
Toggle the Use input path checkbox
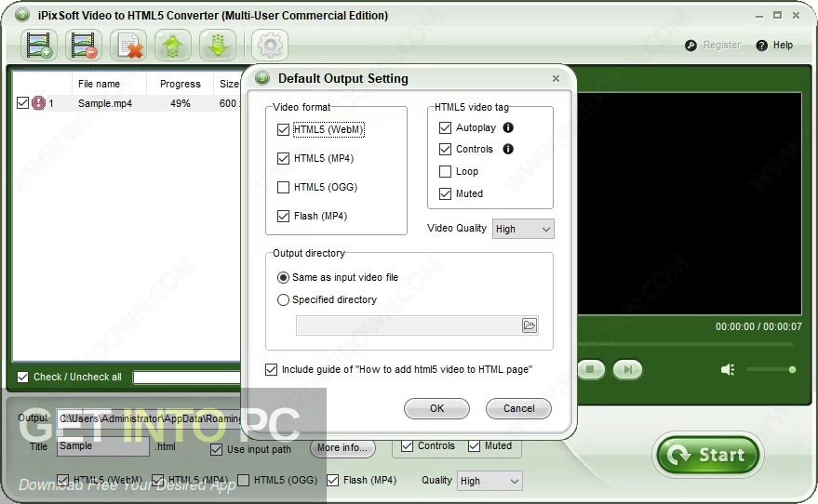tap(216, 449)
